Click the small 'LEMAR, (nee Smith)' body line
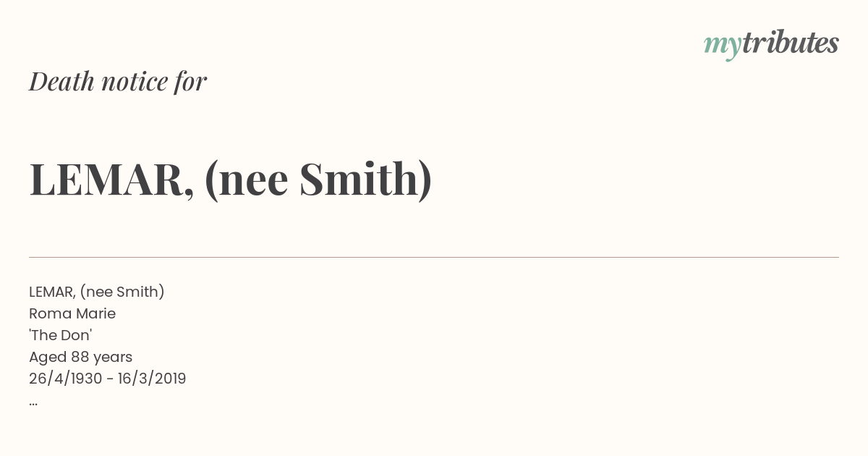Viewport: 868px width, 456px height. point(97,292)
